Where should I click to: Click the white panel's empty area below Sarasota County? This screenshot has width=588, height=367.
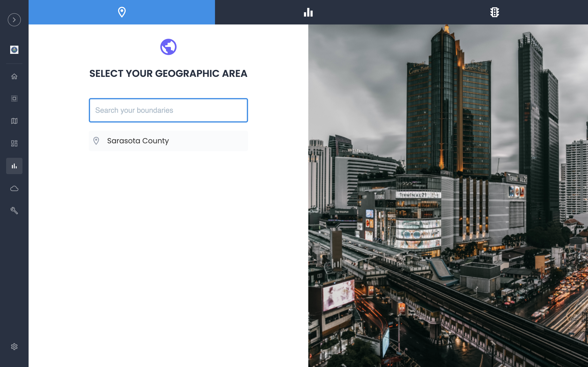pos(168,243)
